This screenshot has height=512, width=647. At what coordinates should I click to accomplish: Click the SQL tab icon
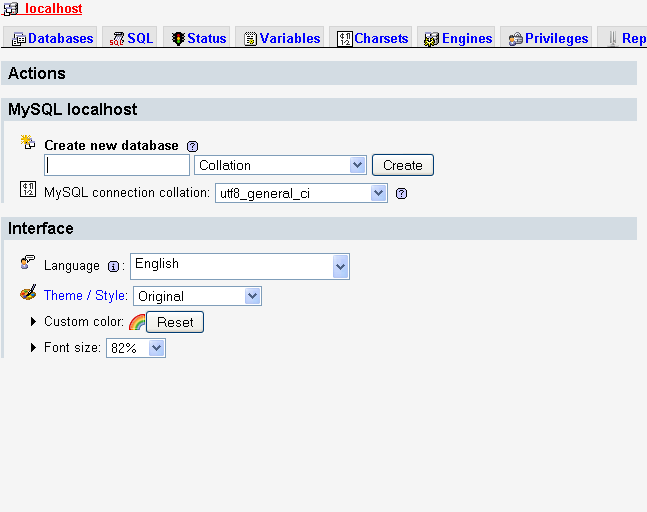pyautogui.click(x=117, y=39)
